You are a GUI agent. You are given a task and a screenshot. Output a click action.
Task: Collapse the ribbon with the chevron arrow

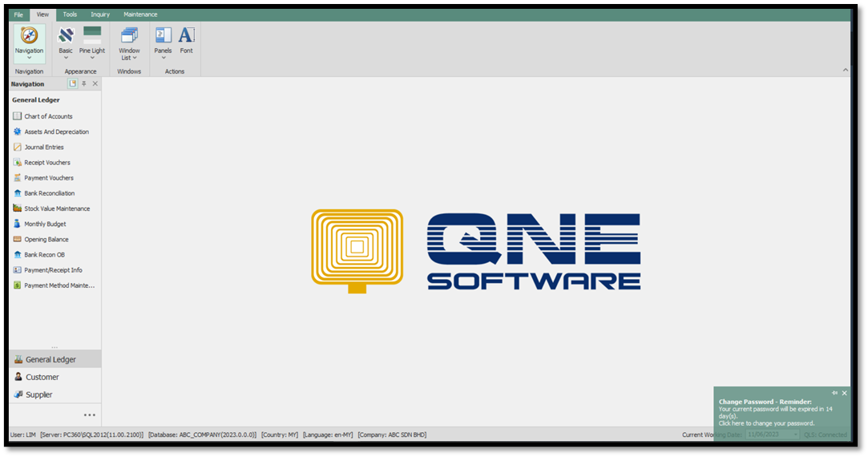pos(846,70)
